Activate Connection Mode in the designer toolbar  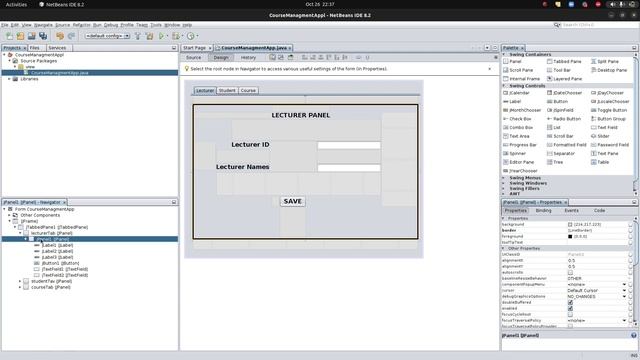tap(281, 58)
